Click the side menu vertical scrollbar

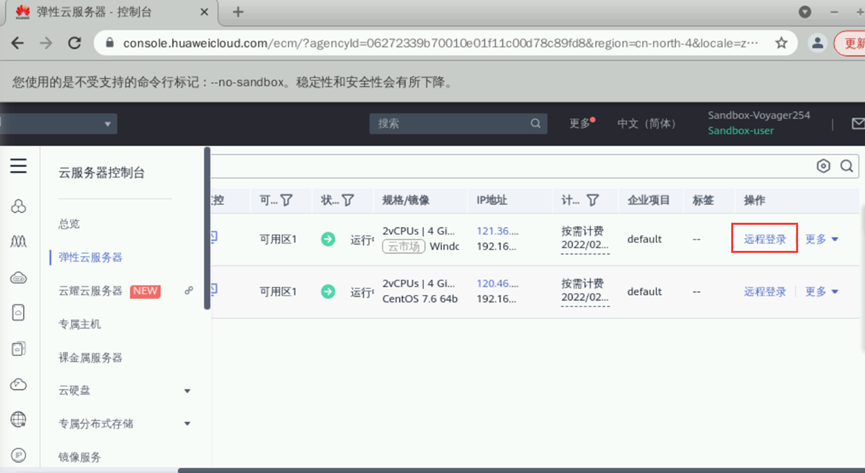coord(207,228)
